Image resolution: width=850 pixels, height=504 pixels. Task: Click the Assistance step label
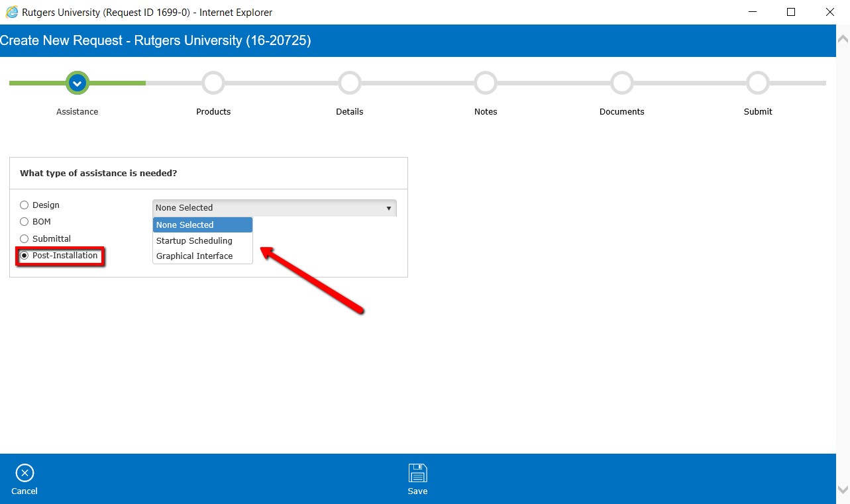78,112
